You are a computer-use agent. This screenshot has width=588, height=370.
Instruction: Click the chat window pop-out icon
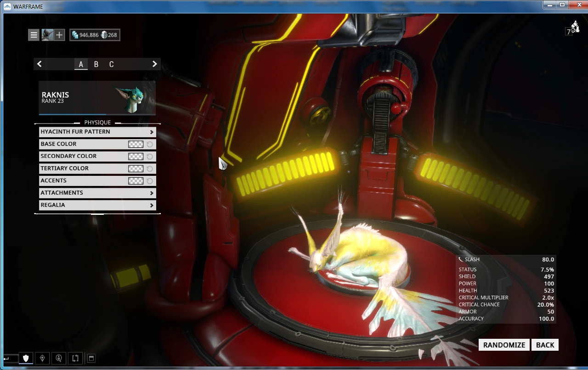(91, 358)
